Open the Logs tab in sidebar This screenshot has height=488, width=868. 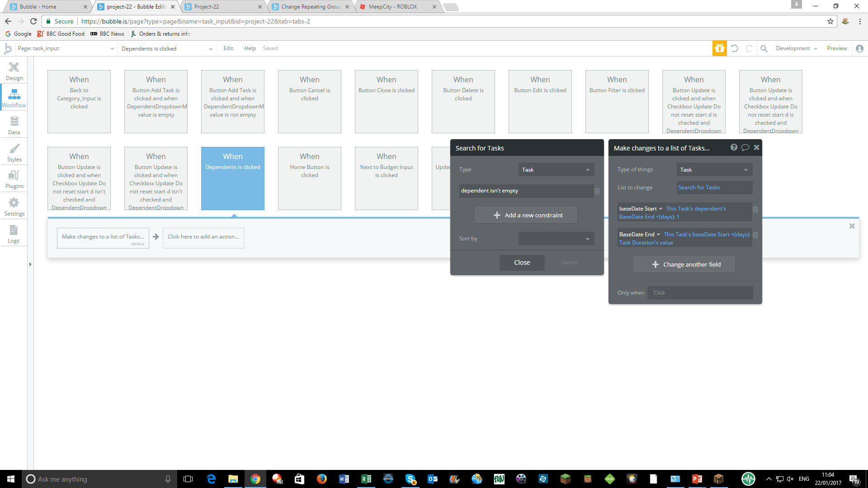[x=14, y=234]
